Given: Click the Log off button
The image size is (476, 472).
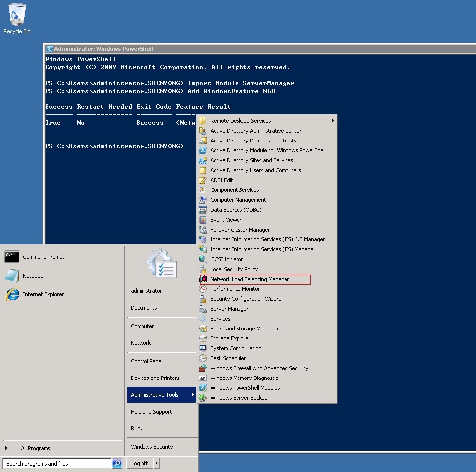Looking at the screenshot, I should 140,463.
